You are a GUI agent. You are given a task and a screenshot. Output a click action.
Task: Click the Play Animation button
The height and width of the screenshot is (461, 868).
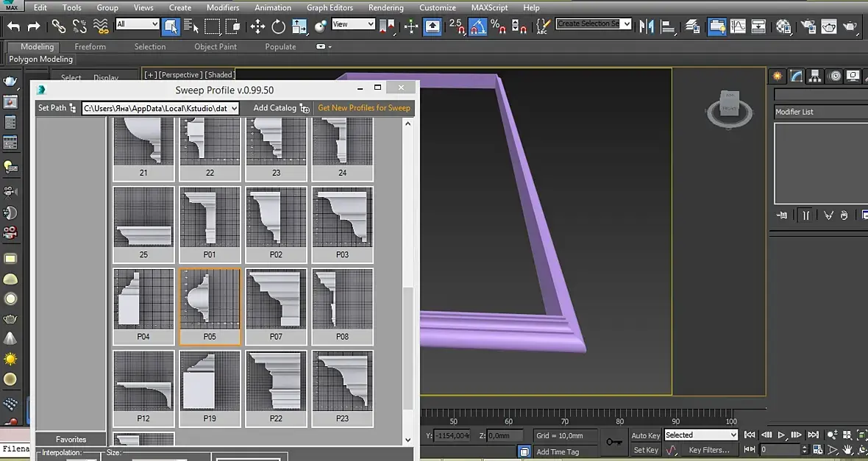click(x=782, y=435)
